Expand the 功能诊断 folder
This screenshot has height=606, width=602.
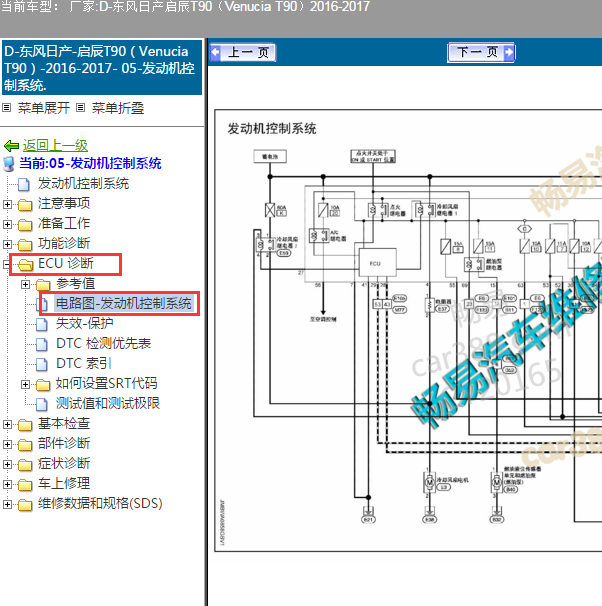(x=7, y=245)
